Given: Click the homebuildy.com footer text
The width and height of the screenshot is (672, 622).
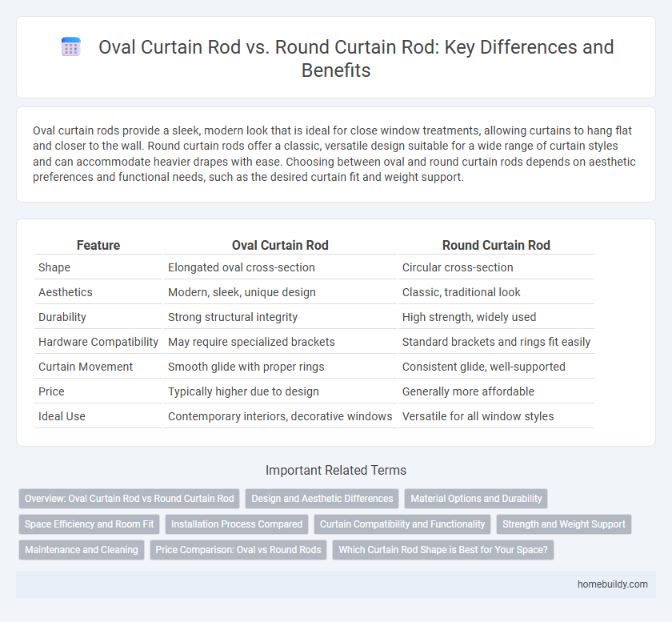Looking at the screenshot, I should [x=613, y=584].
